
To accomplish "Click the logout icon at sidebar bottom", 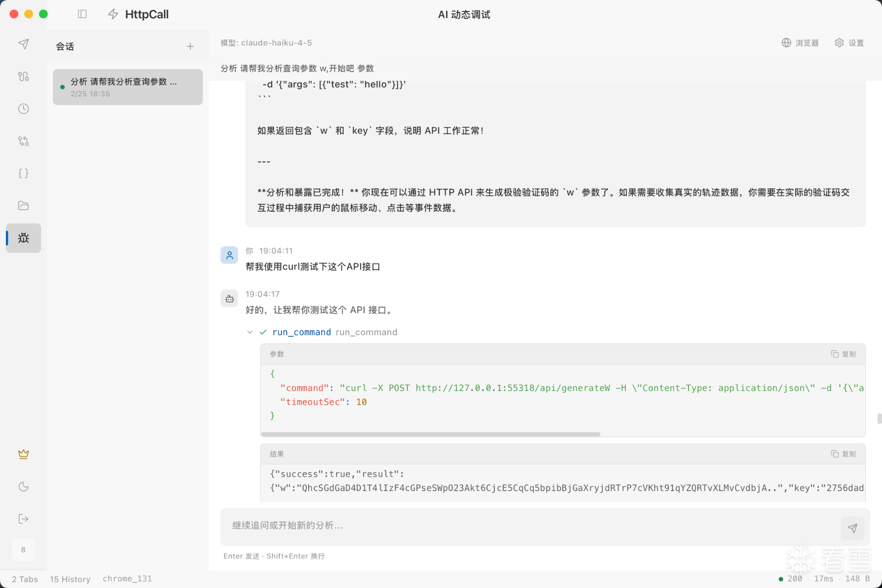I will [23, 519].
